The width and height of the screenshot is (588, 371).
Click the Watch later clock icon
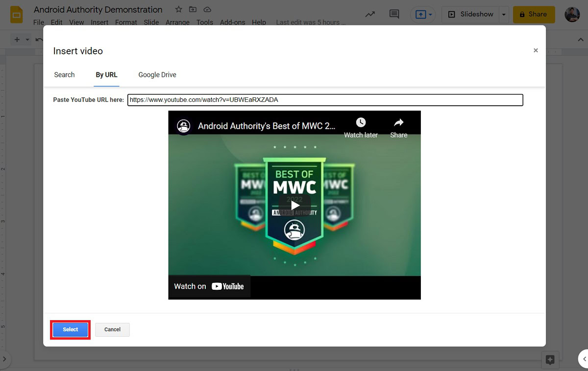click(x=361, y=122)
